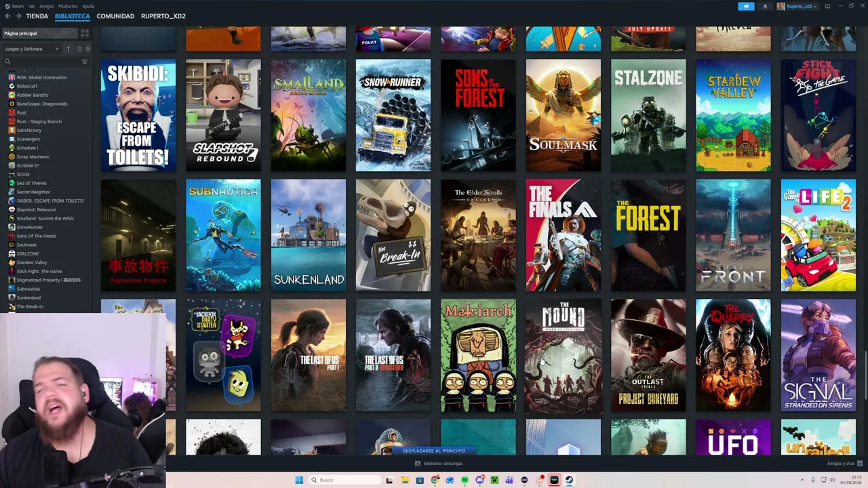868x488 pixels.
Task: Open File Explorer from the taskbar
Action: [x=405, y=480]
